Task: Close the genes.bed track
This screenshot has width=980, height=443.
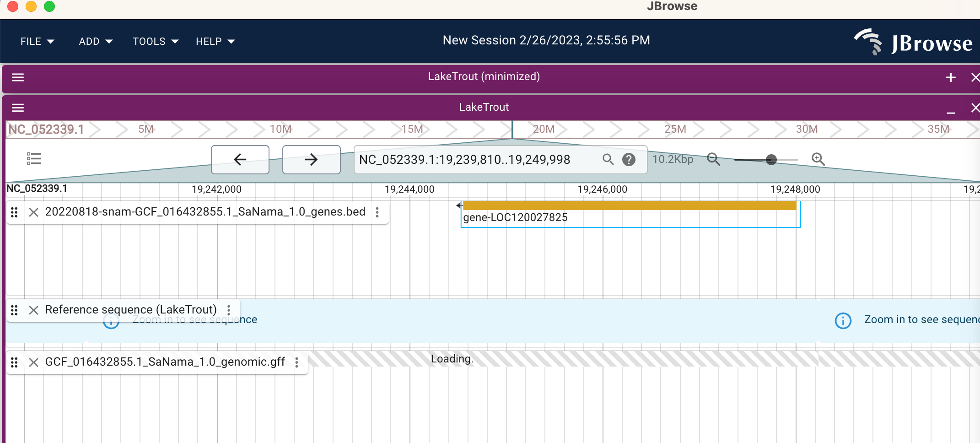Action: pos(33,212)
